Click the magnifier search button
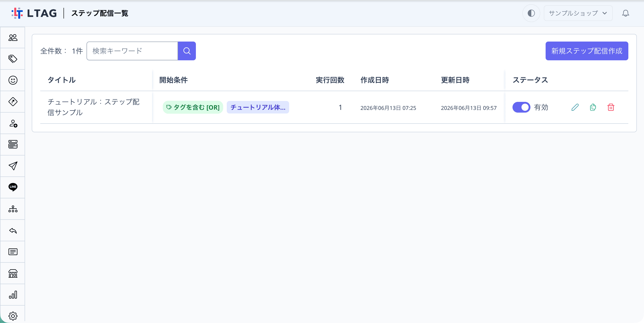 (187, 51)
